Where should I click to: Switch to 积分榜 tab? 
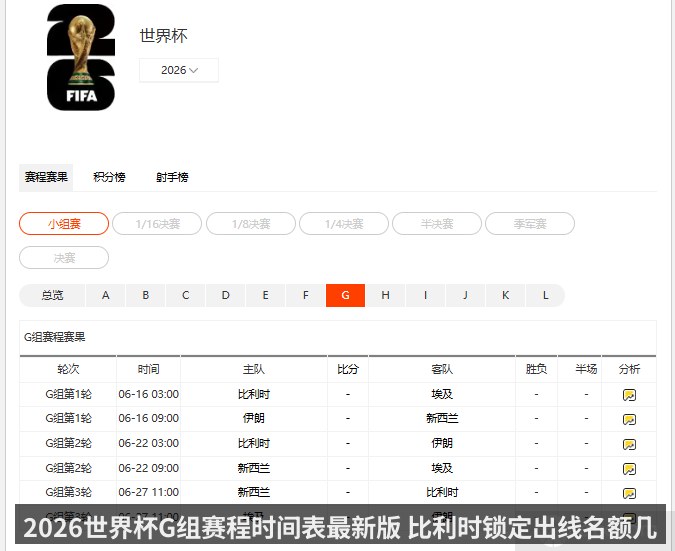point(109,177)
